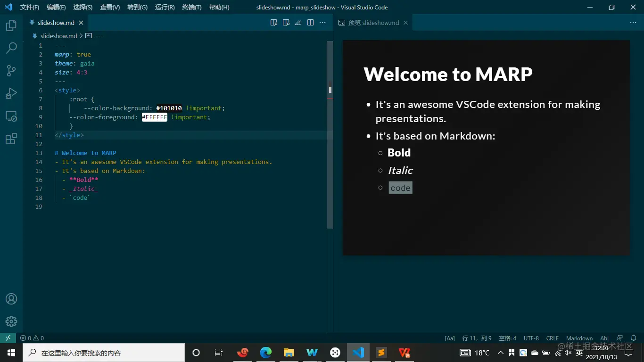Click the errors and warnings indicator
This screenshot has height=362, width=644.
tap(30, 338)
